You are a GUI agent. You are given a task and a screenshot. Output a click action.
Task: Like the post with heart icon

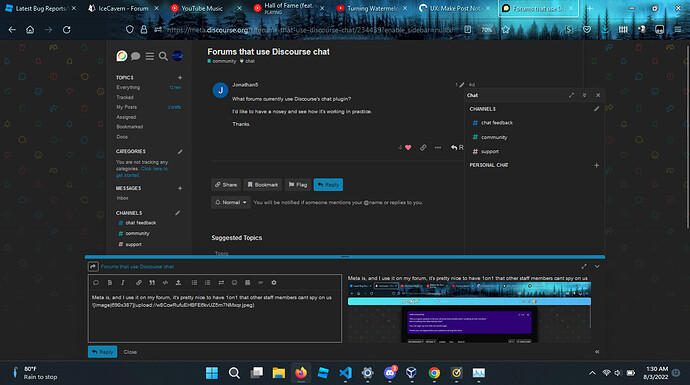(408, 147)
